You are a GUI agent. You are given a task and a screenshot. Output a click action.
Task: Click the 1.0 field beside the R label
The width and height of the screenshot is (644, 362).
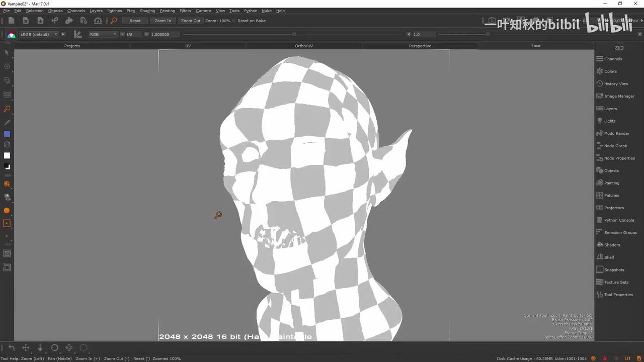(424, 34)
